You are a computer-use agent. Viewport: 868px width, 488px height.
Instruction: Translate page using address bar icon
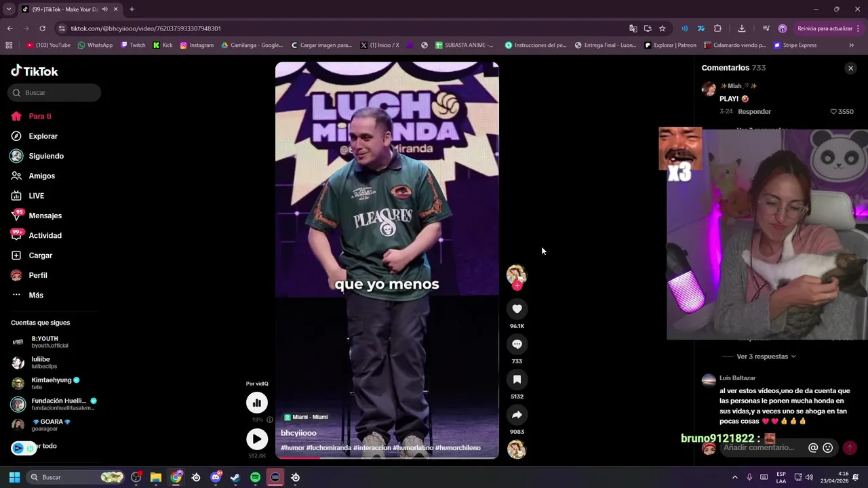(633, 28)
